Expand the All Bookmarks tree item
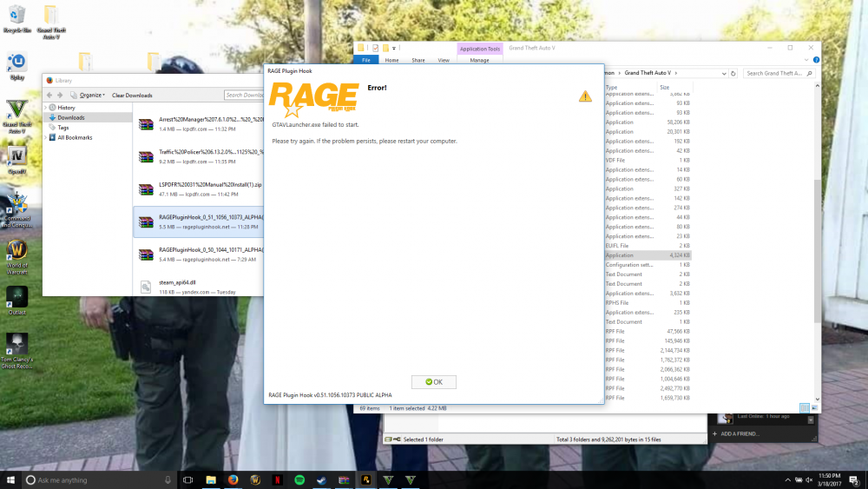Viewport: 868px width, 489px height. [x=45, y=137]
